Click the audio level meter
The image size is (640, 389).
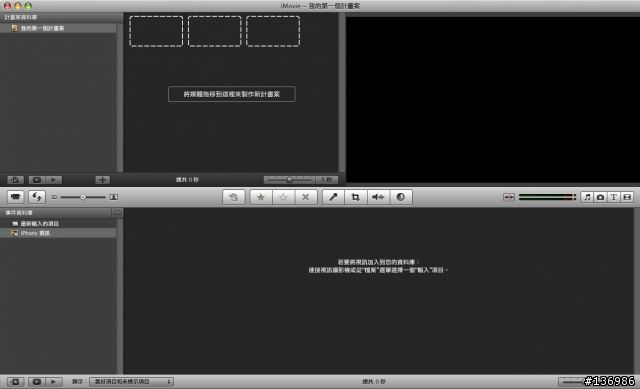click(547, 197)
